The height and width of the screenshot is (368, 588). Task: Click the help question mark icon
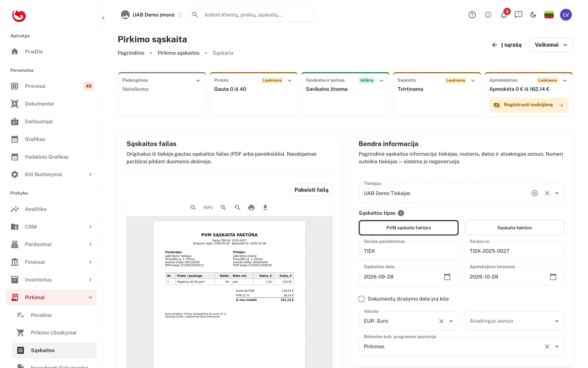(472, 15)
